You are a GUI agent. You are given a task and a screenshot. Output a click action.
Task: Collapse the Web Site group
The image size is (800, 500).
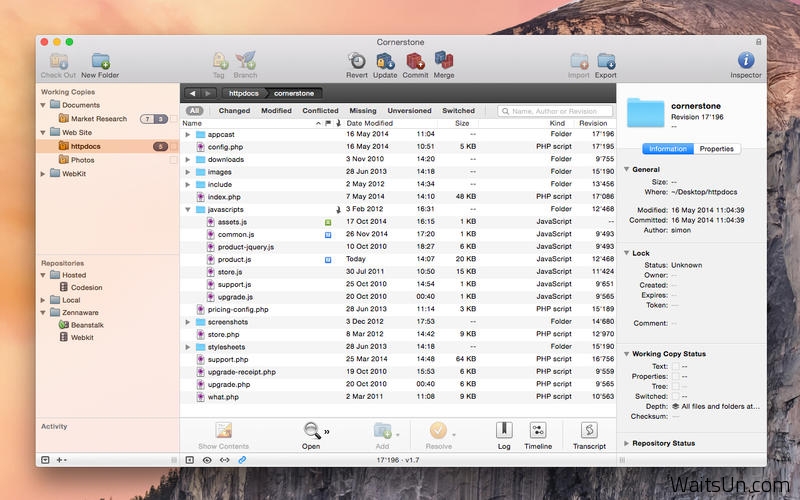43,133
